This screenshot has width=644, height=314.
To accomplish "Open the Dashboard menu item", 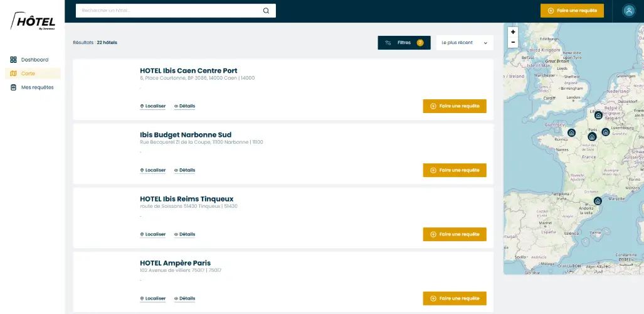I will click(x=34, y=60).
